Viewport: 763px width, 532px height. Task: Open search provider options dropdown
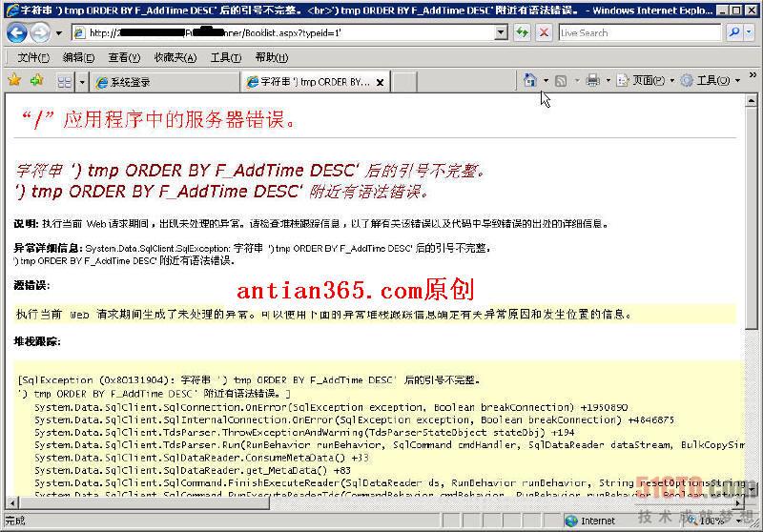point(749,33)
